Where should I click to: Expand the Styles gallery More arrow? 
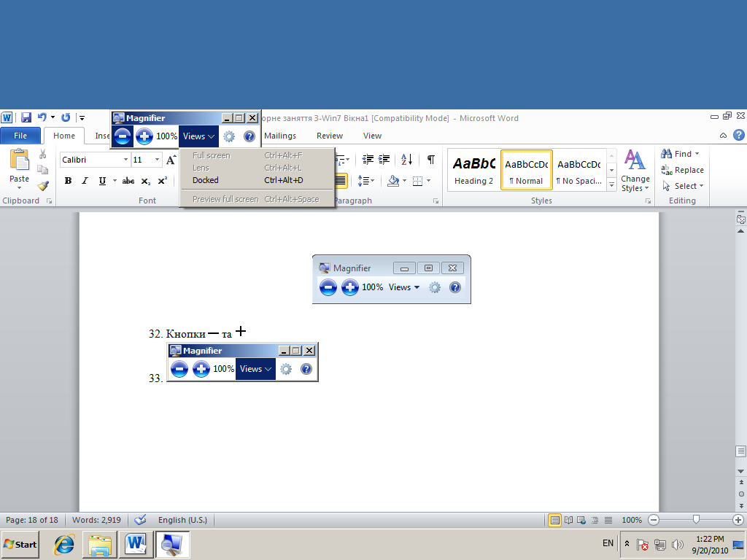[612, 186]
